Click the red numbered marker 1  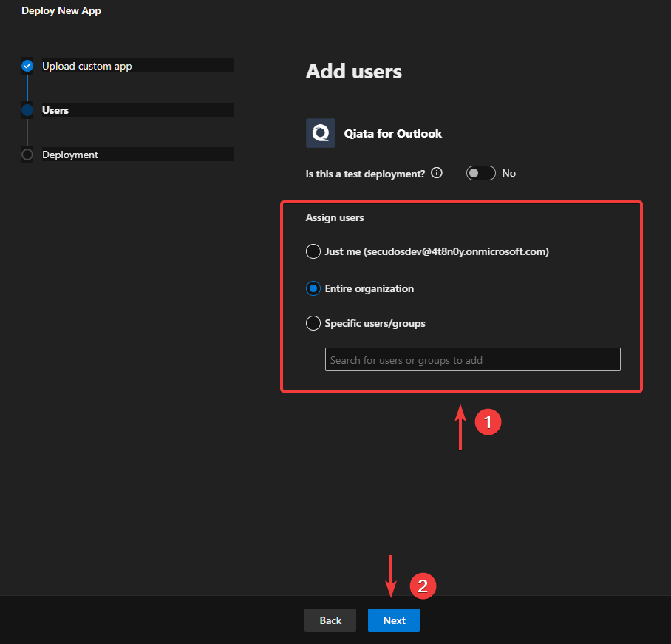(488, 421)
